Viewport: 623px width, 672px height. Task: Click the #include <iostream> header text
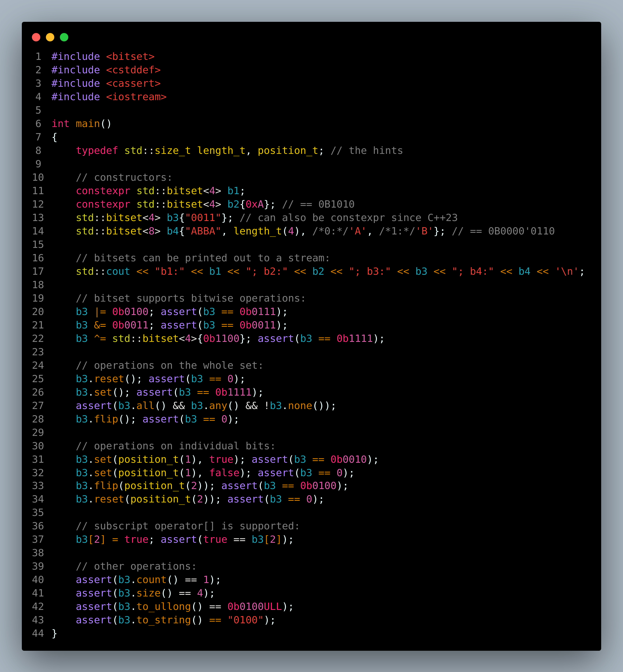(109, 97)
